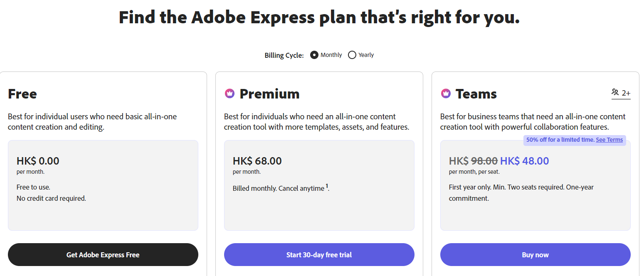Click the HK$ 0.00 Free price

point(38,161)
